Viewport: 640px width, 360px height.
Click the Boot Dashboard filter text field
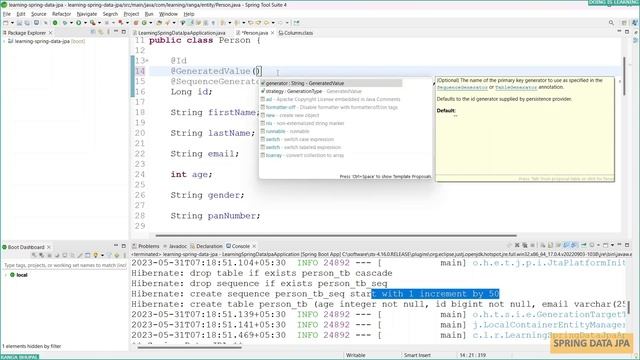tap(64, 265)
